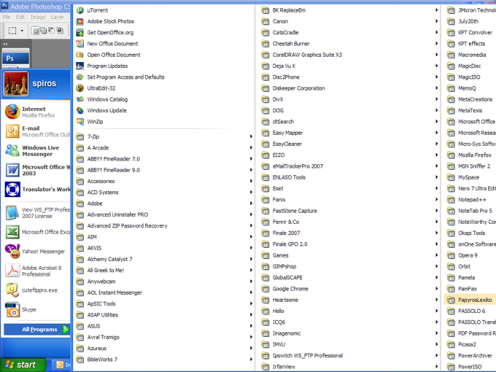Open the AOL Instant Messenger folder
The height and width of the screenshot is (372, 496).
point(163,293)
